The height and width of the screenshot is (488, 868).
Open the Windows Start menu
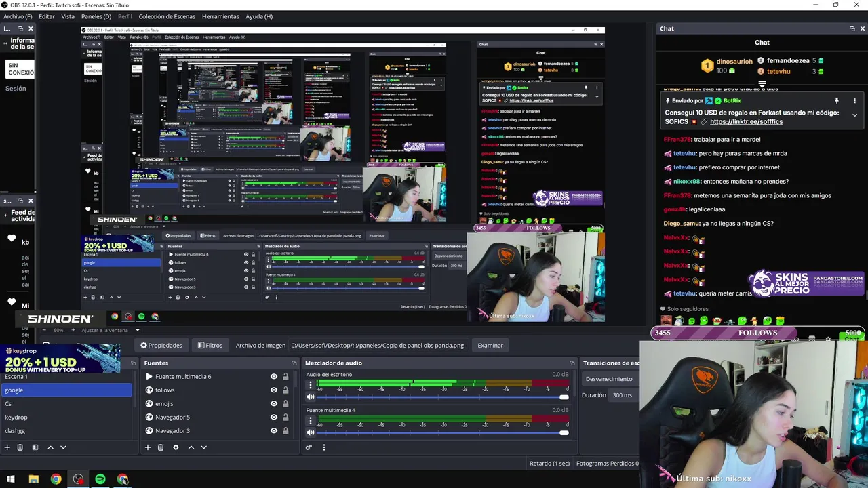tap(11, 479)
